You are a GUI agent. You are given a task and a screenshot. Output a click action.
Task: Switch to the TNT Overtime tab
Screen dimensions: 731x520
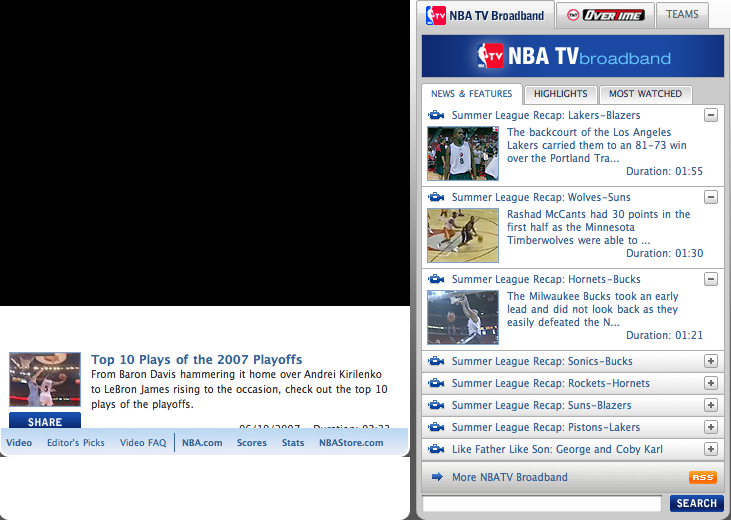click(605, 15)
